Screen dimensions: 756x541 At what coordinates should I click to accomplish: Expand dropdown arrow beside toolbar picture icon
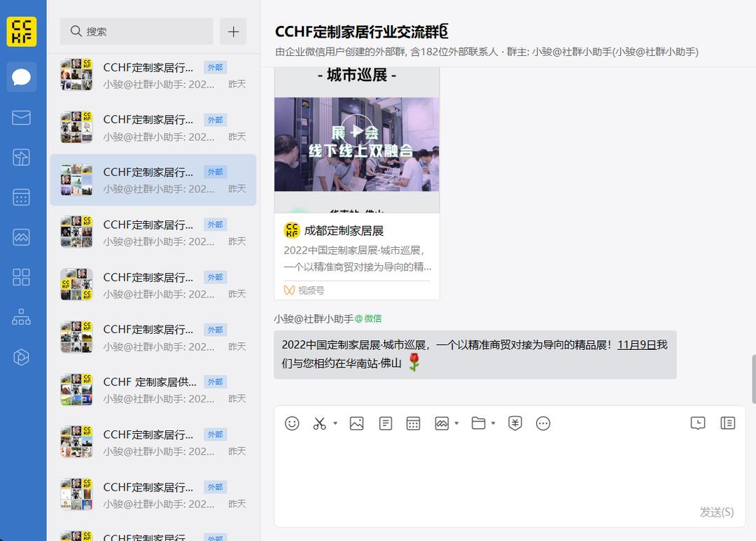click(457, 423)
